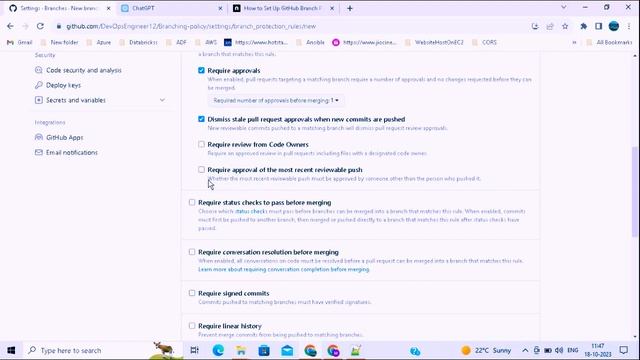Image resolution: width=640 pixels, height=360 pixels.
Task: Expand Secrets and variables section
Action: pos(162,100)
